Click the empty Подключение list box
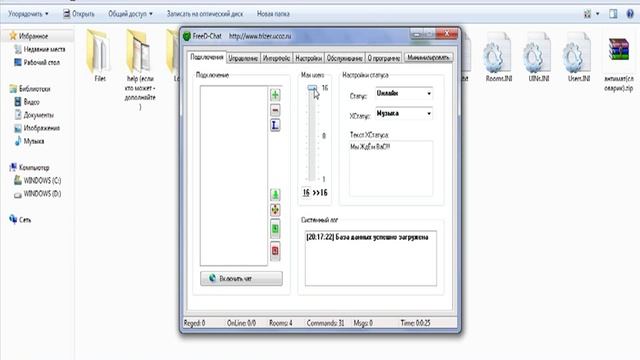Screen dimensions: 640x360 coord(233,176)
